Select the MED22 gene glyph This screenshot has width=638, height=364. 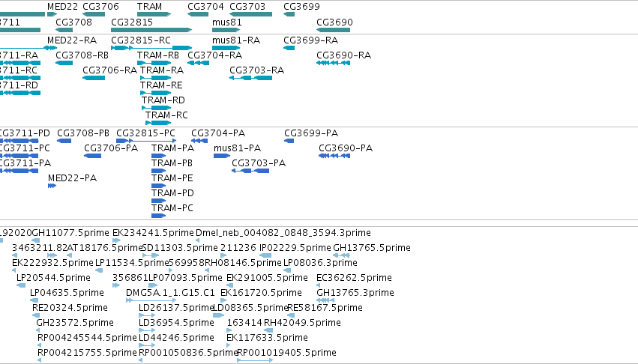tap(52, 14)
